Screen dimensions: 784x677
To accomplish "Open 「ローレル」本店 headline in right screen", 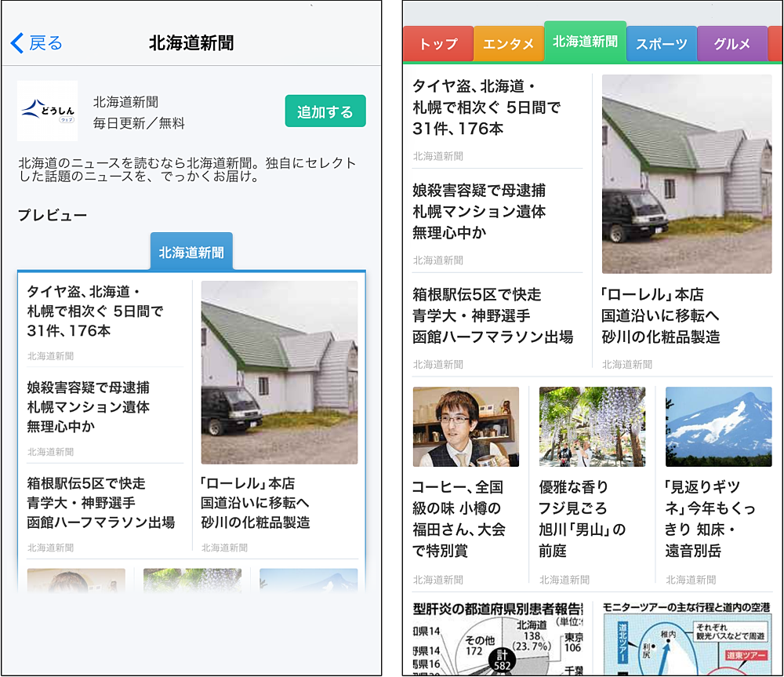I will (660, 315).
